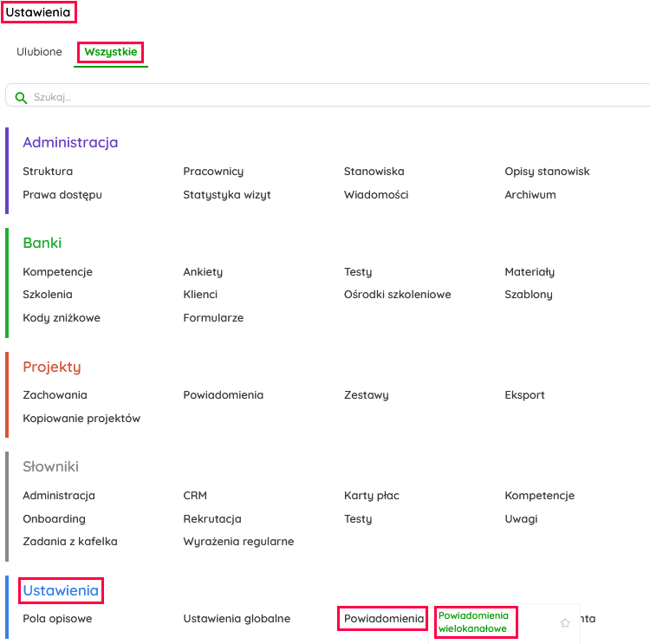Open Statystyka wizyt

227,195
